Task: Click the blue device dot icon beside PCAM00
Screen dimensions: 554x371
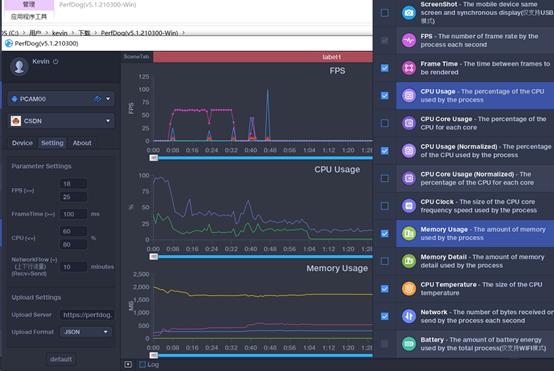Action: coord(14,99)
